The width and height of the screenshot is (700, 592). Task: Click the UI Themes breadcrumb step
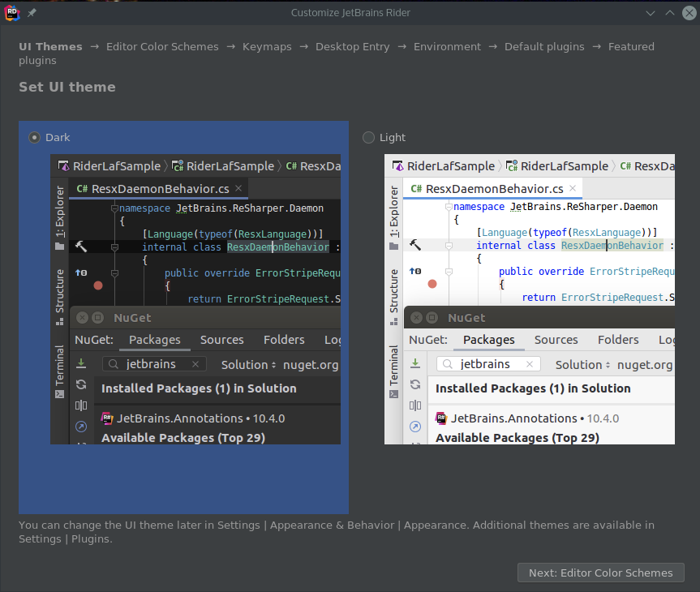(50, 46)
